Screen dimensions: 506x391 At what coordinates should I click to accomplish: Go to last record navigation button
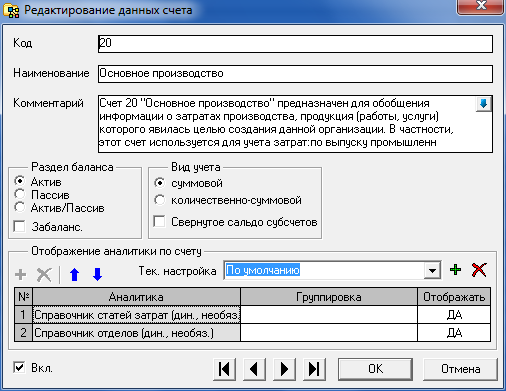(x=314, y=369)
